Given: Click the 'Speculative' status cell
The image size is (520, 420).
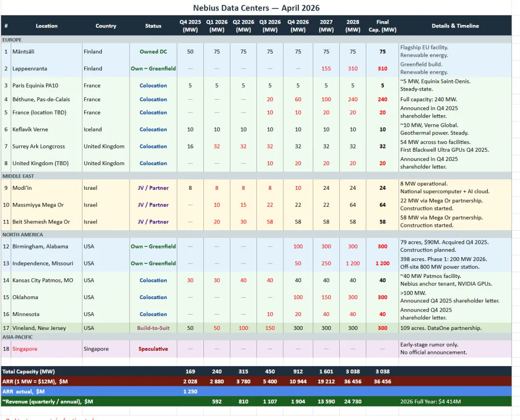Looking at the screenshot, I should [x=153, y=349].
